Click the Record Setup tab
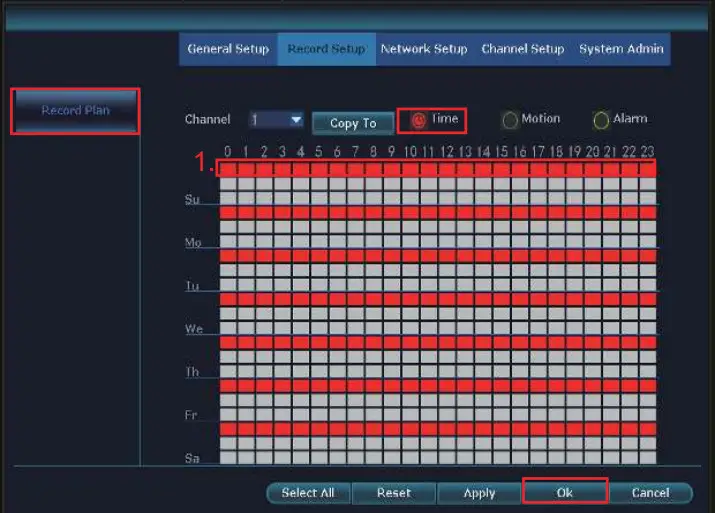The image size is (715, 513). point(326,49)
